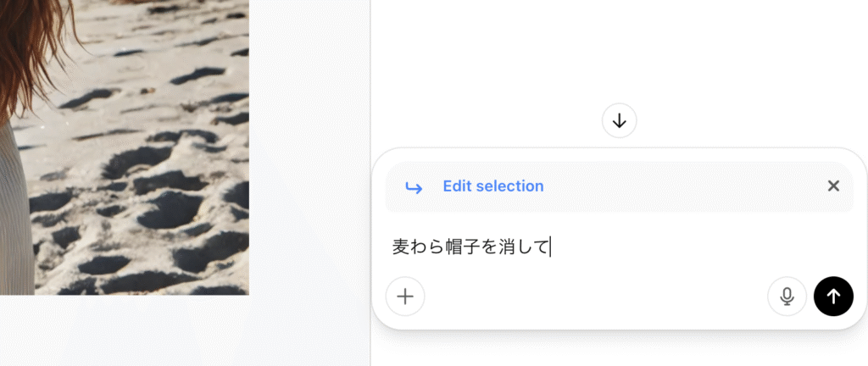Dismiss the Edit selection chip
Screen dimensions: 868x366
(x=833, y=186)
